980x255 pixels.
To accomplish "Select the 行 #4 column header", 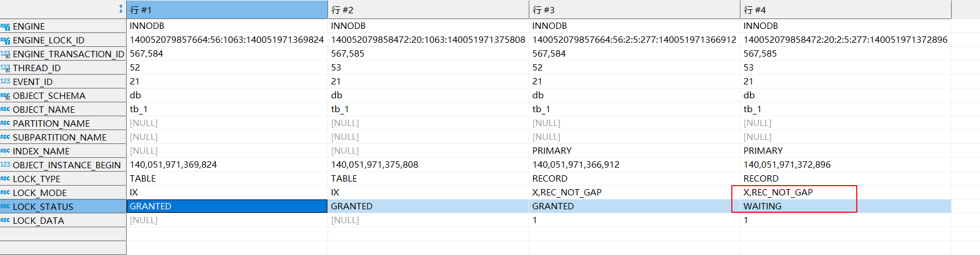I will [845, 10].
